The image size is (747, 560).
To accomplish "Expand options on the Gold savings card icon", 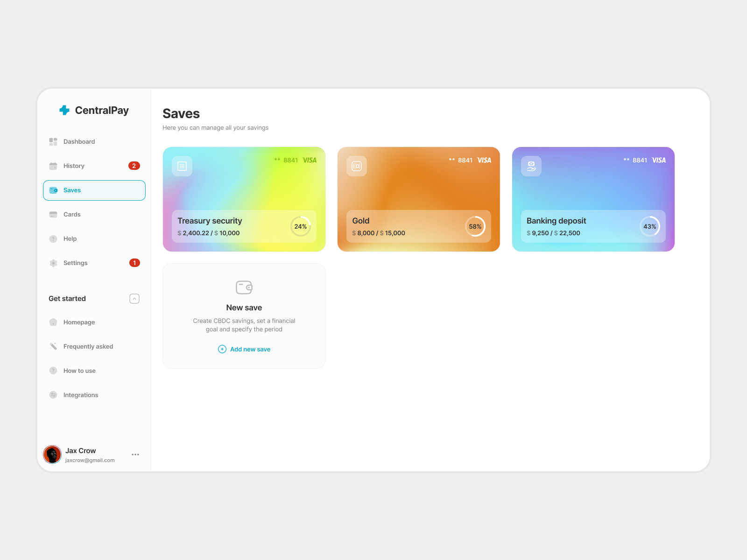I will 356,166.
